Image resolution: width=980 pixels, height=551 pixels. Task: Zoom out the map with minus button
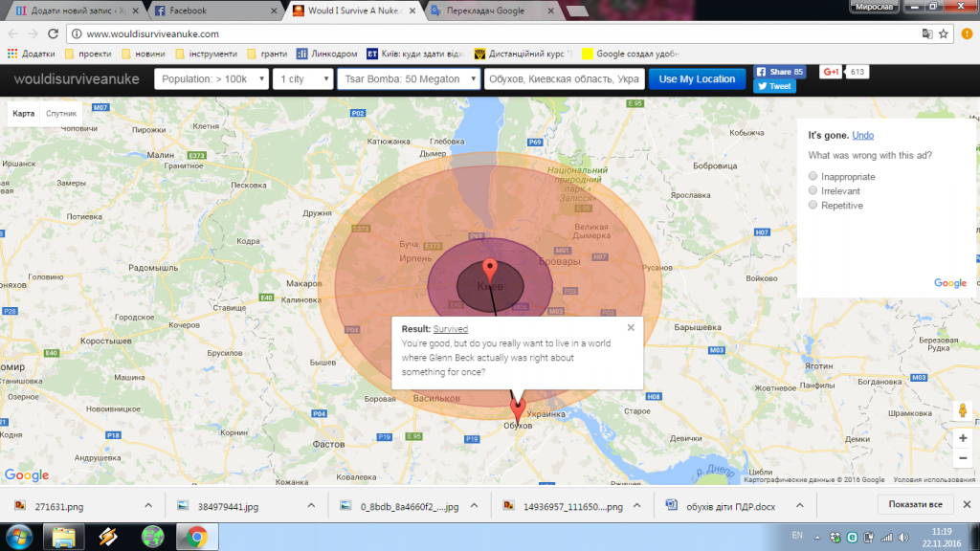click(x=963, y=458)
